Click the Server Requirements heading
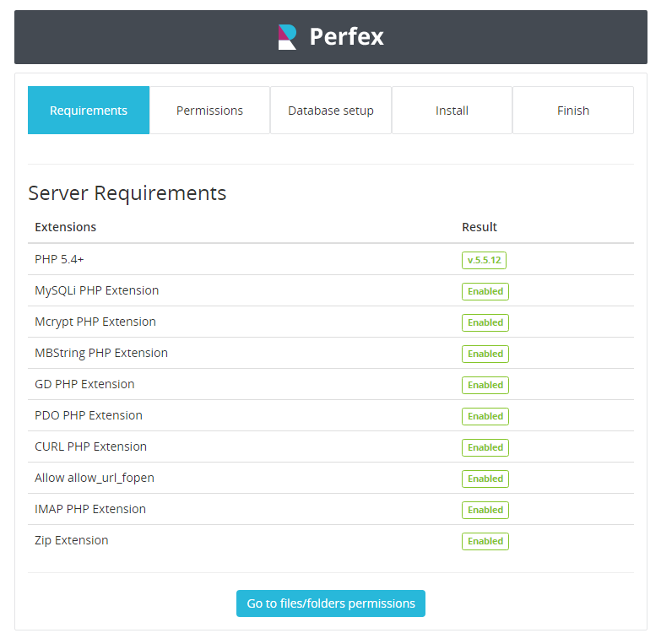The width and height of the screenshot is (661, 644). point(127,193)
